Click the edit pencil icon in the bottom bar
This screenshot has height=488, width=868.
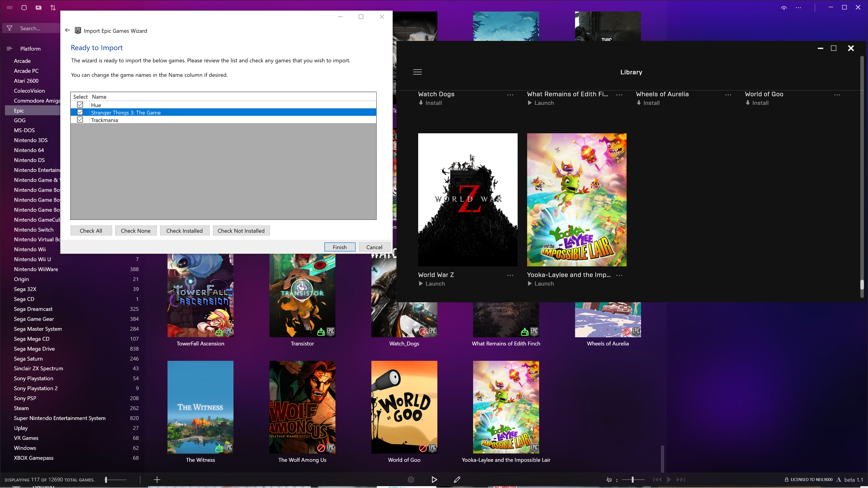[x=457, y=480]
